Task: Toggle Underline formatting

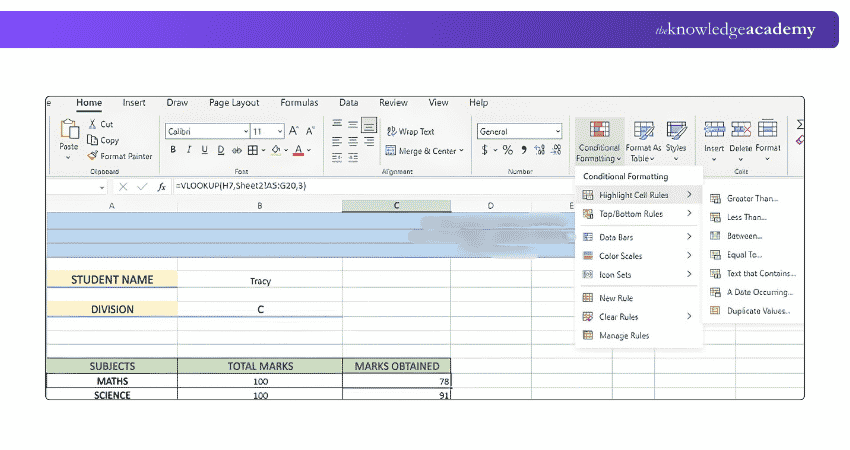Action: tap(204, 150)
